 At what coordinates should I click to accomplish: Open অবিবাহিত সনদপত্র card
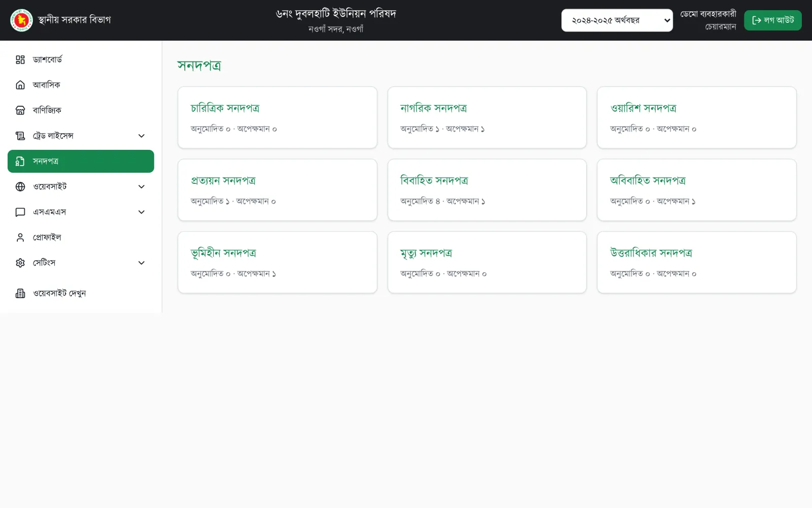point(697,190)
